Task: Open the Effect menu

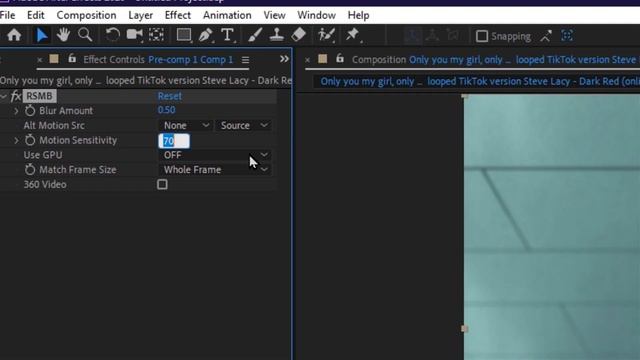Action: pyautogui.click(x=178, y=15)
